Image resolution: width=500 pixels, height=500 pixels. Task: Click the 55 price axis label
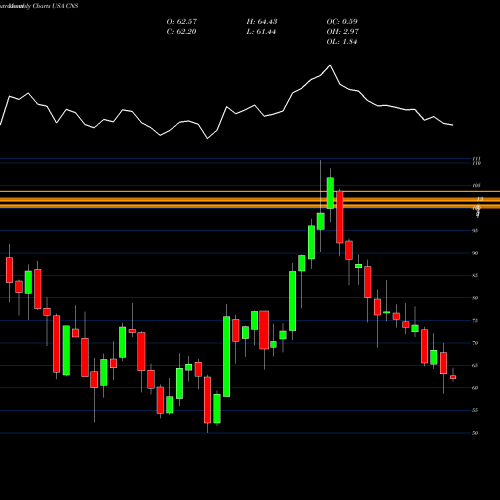click(x=475, y=410)
